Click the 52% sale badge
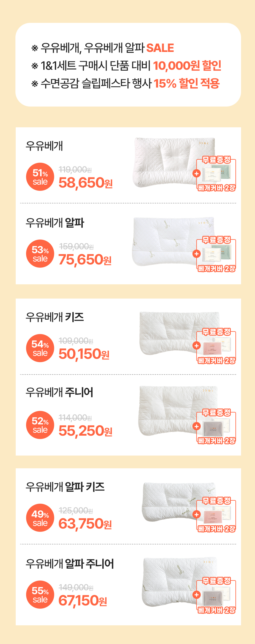Screen dimensions: 255x644 coord(40,425)
